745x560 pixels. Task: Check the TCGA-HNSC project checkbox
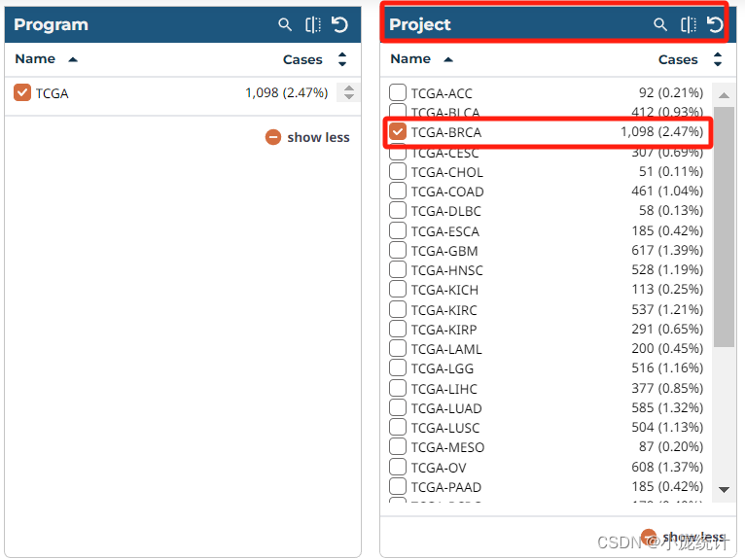pyautogui.click(x=398, y=269)
